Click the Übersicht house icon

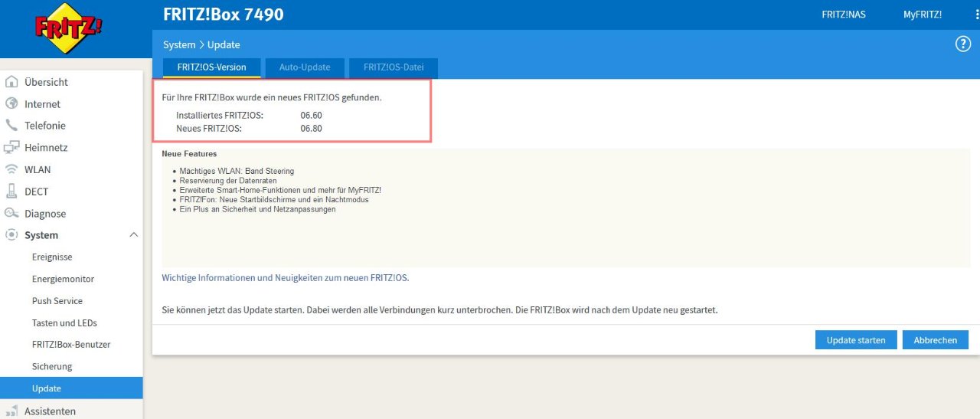[11, 82]
